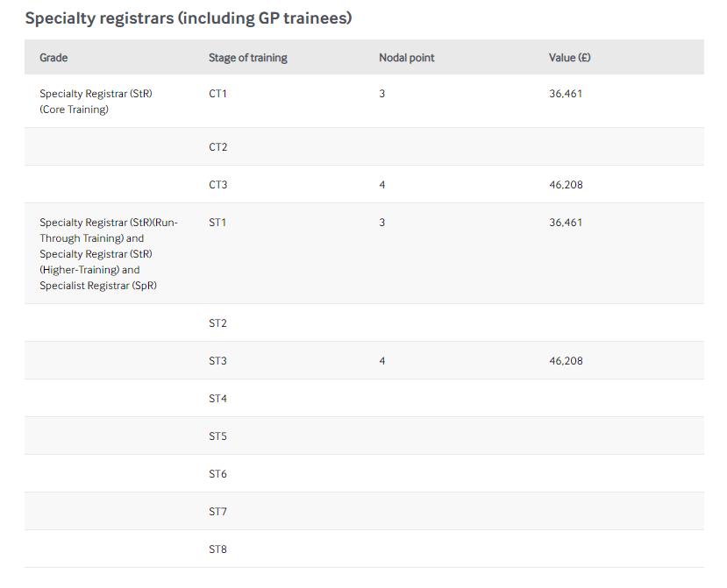Select the ST5 stage cell

click(x=217, y=436)
